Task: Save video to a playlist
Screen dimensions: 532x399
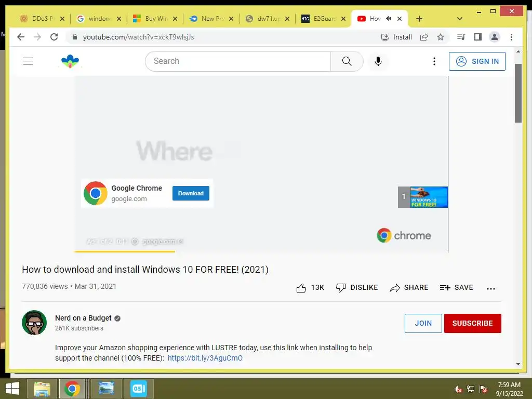Action: (x=456, y=288)
